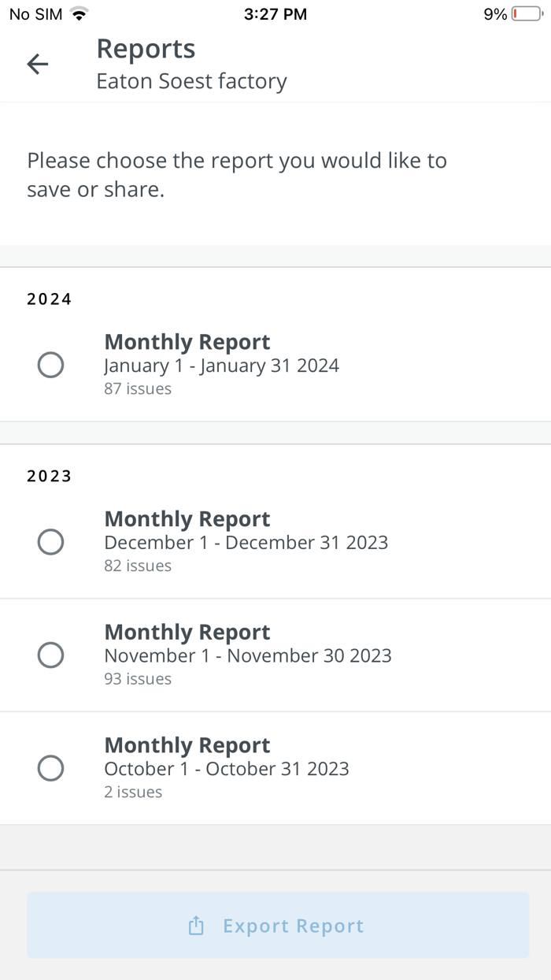Open the Eaton Soest factory subtitle
Screen dimensions: 551x980
[x=191, y=80]
